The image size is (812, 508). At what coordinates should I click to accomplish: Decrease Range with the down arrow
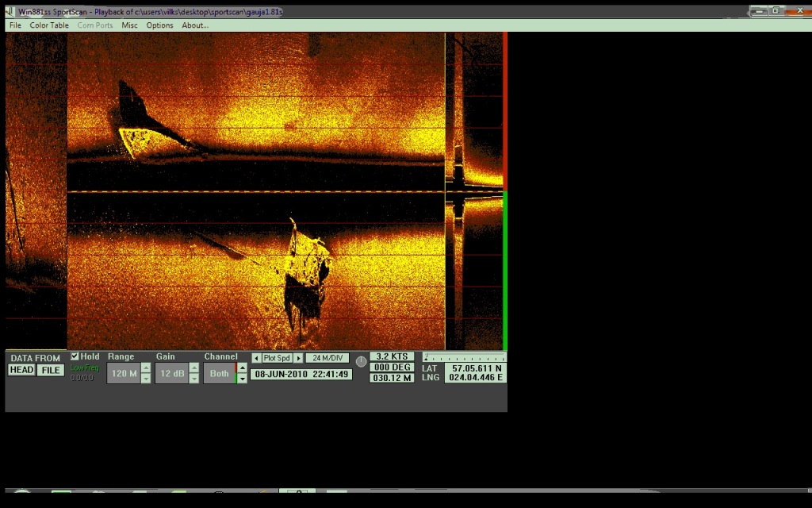click(145, 379)
